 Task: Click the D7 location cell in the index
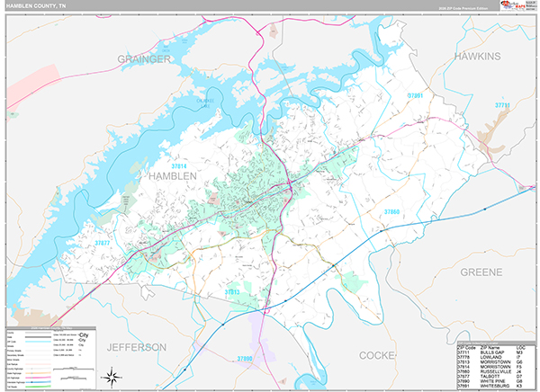click(x=519, y=377)
